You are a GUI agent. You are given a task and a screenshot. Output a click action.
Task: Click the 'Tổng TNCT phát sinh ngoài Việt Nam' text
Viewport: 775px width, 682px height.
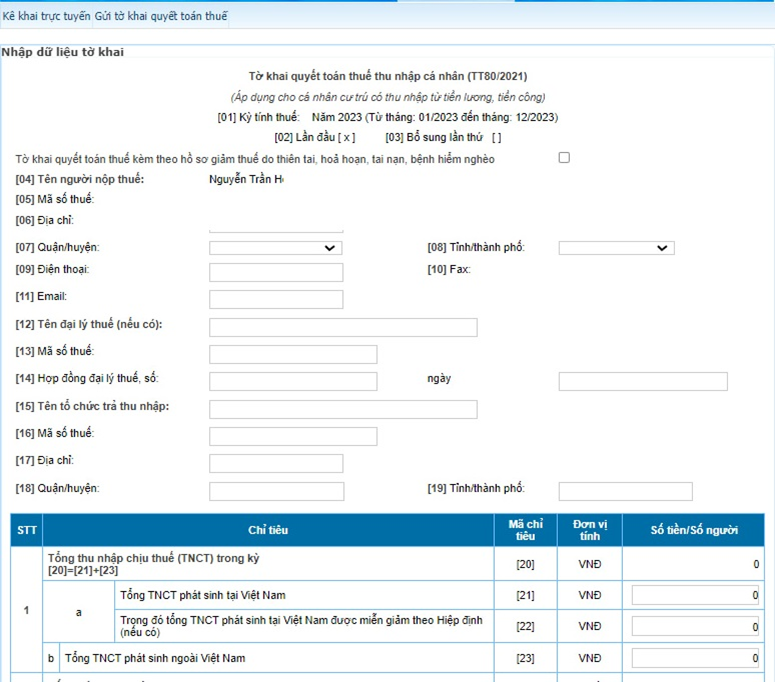(x=155, y=658)
